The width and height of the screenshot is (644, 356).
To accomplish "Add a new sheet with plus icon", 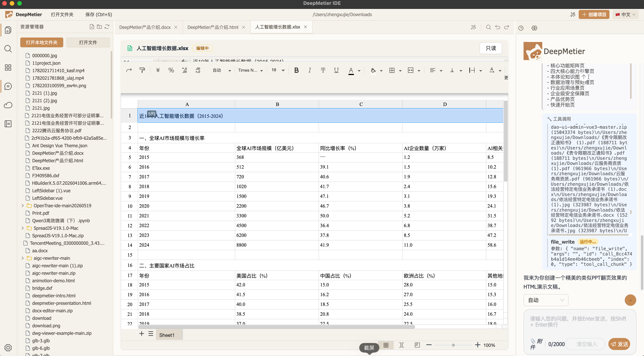I will tap(141, 334).
